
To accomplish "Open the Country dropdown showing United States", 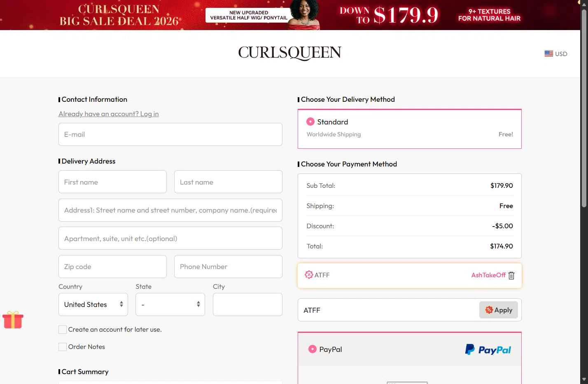I will tap(93, 304).
